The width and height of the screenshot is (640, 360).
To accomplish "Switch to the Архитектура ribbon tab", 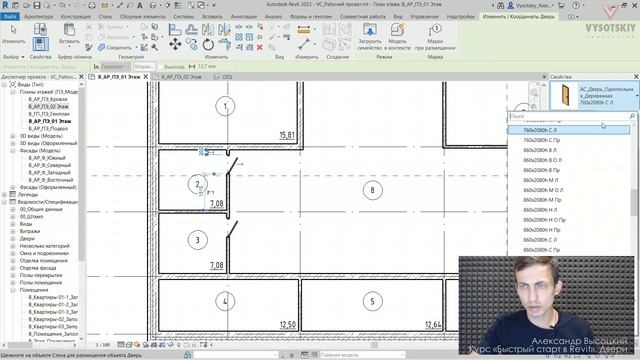I will point(39,17).
